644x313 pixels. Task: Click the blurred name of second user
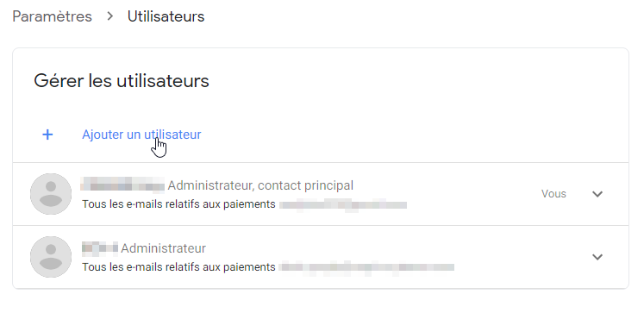click(x=100, y=247)
